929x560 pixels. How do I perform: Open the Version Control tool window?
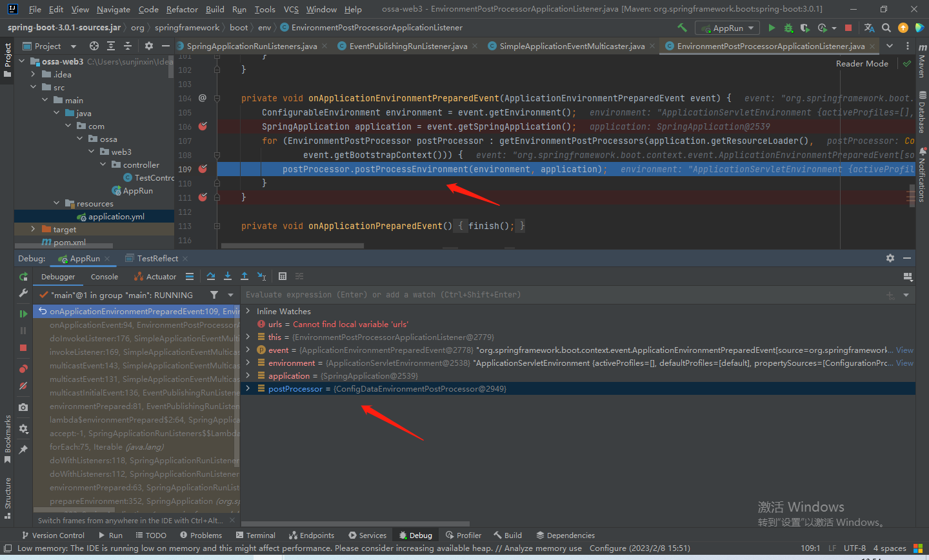[x=53, y=535]
